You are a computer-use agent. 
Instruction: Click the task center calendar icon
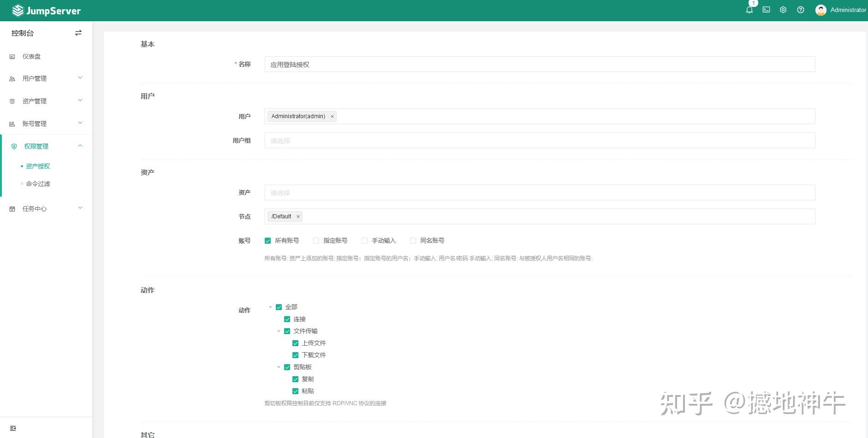[12, 209]
